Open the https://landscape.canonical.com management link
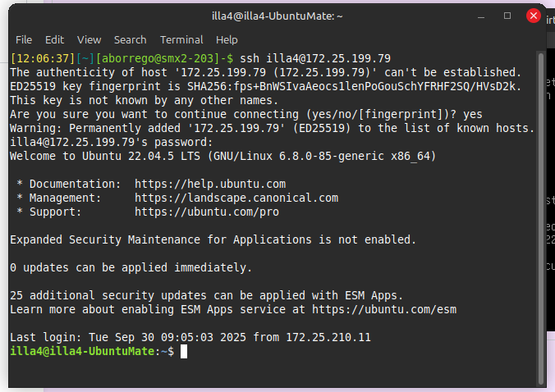555x392 pixels. coord(236,198)
